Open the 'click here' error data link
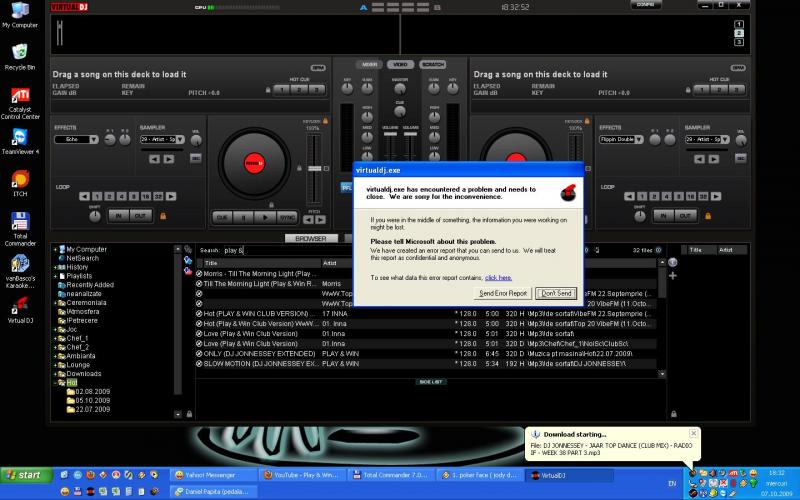 [x=498, y=278]
